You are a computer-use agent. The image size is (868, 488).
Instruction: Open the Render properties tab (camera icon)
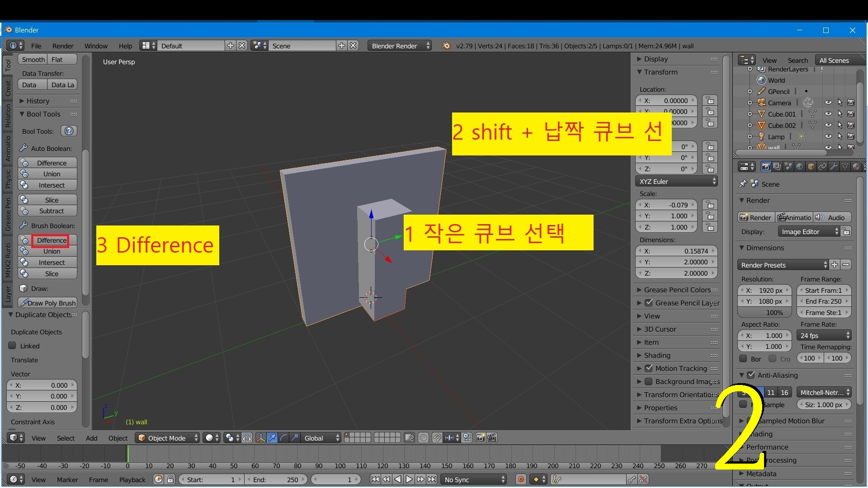coord(766,167)
